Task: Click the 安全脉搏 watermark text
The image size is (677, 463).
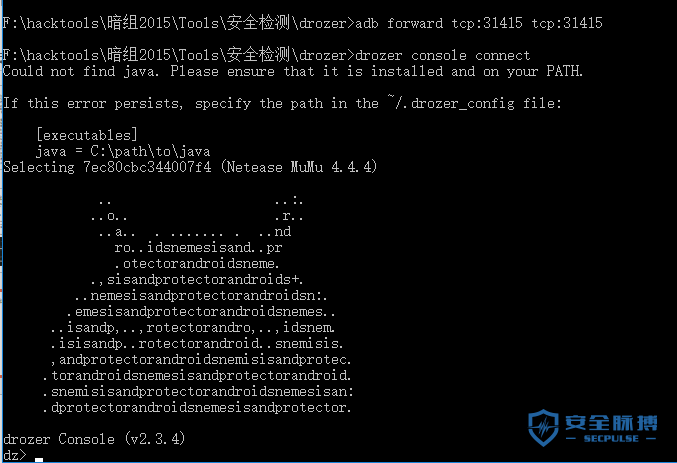Action: point(611,423)
